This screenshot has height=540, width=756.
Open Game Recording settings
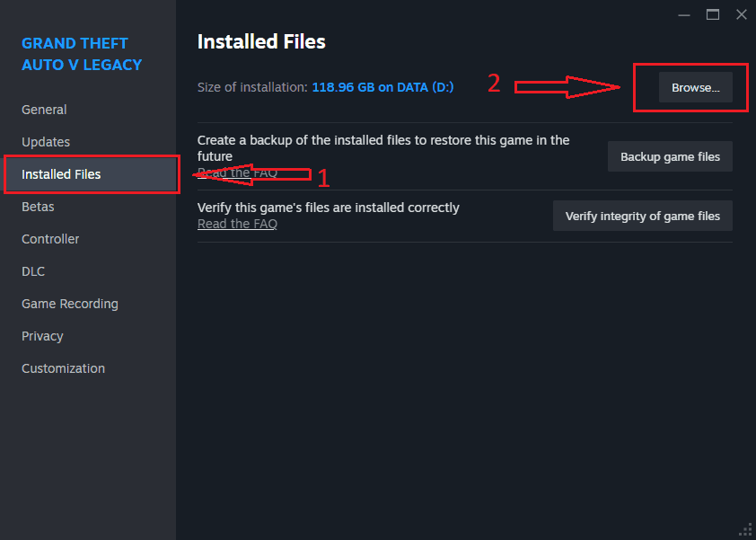point(70,304)
